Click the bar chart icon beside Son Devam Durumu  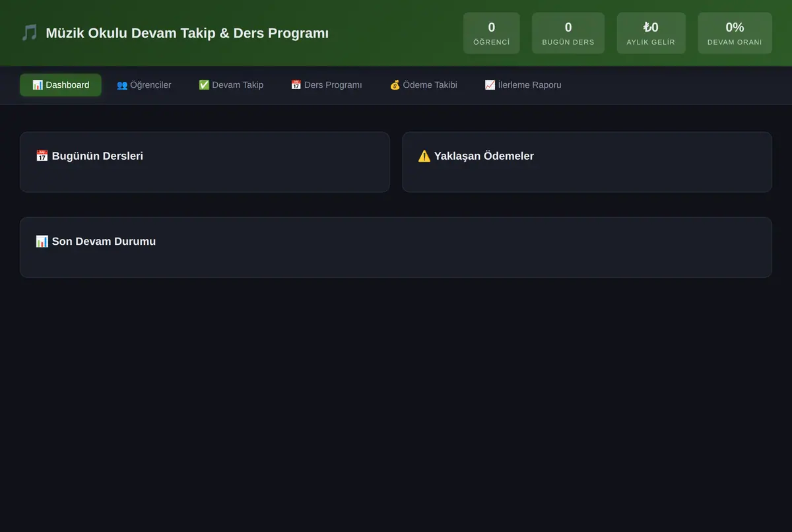pyautogui.click(x=42, y=242)
